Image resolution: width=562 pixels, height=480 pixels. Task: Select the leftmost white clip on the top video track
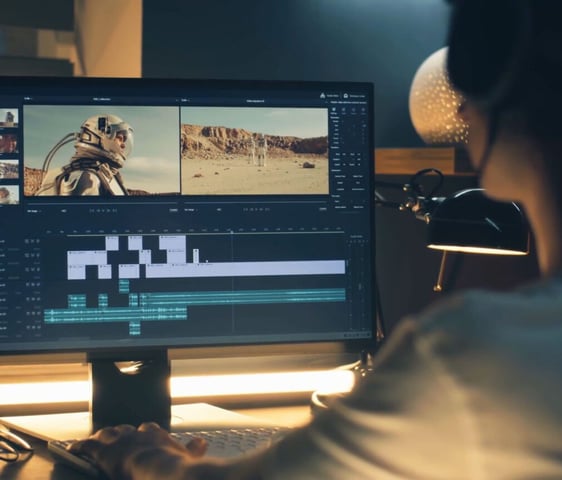coord(112,243)
